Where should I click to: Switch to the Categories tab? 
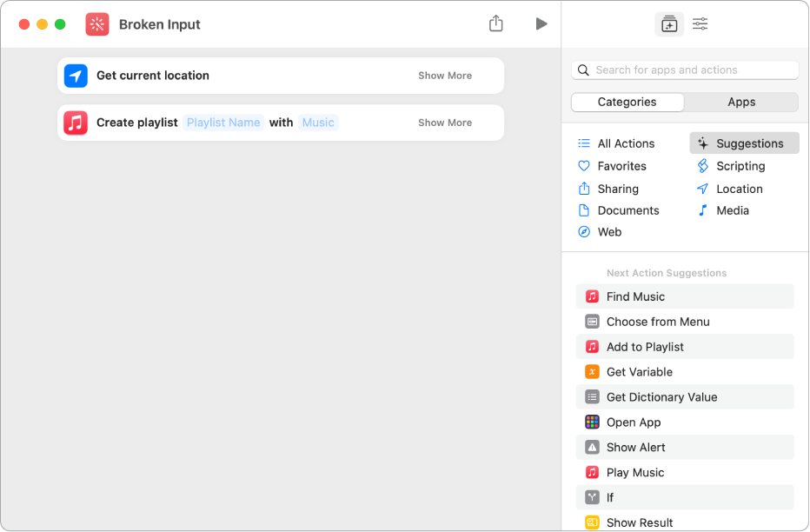click(x=627, y=102)
